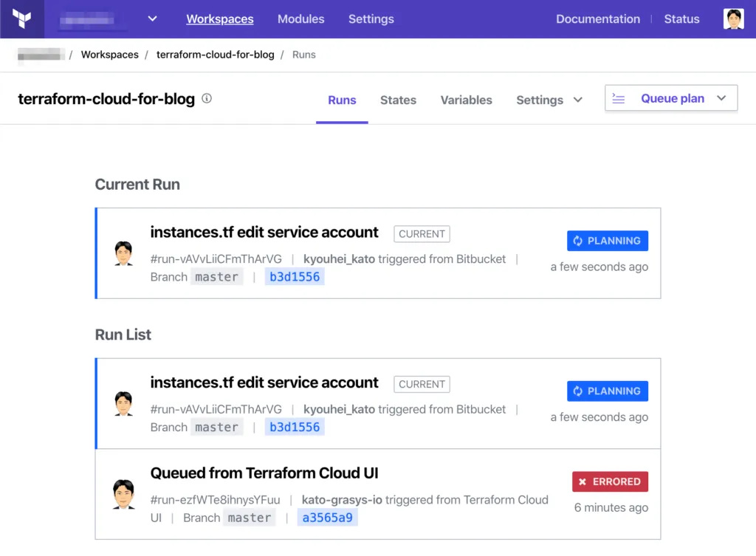Viewport: 756px width, 556px height.
Task: Open the organization switcher chevron
Action: [152, 18]
